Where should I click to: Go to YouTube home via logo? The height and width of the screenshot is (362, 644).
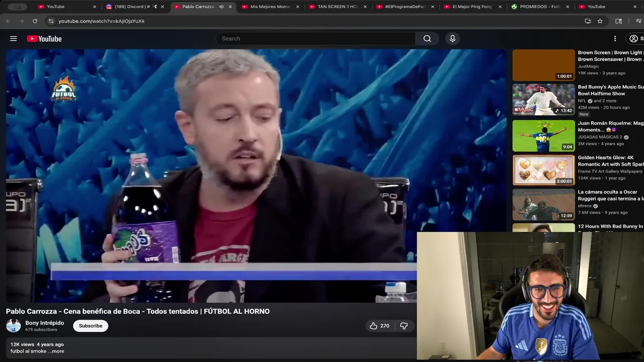click(44, 39)
